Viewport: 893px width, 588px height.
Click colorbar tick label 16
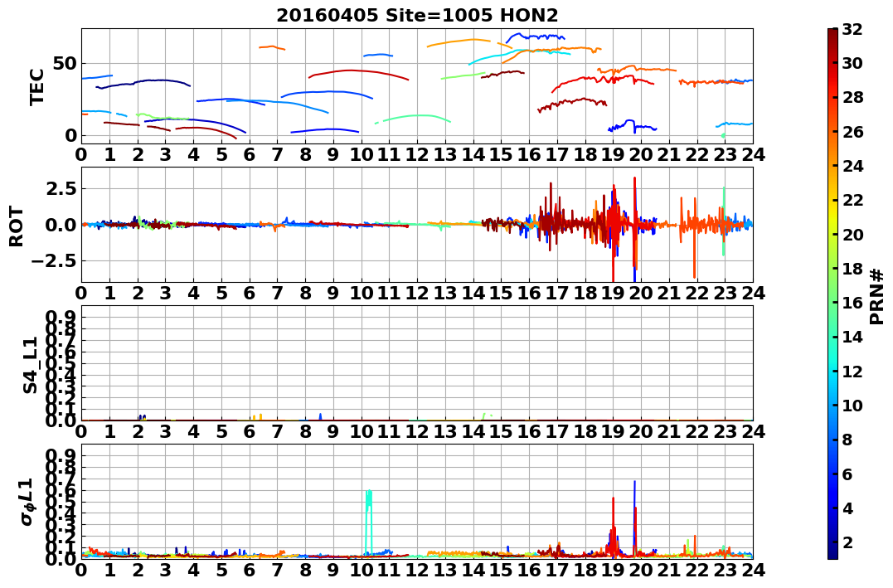point(852,303)
